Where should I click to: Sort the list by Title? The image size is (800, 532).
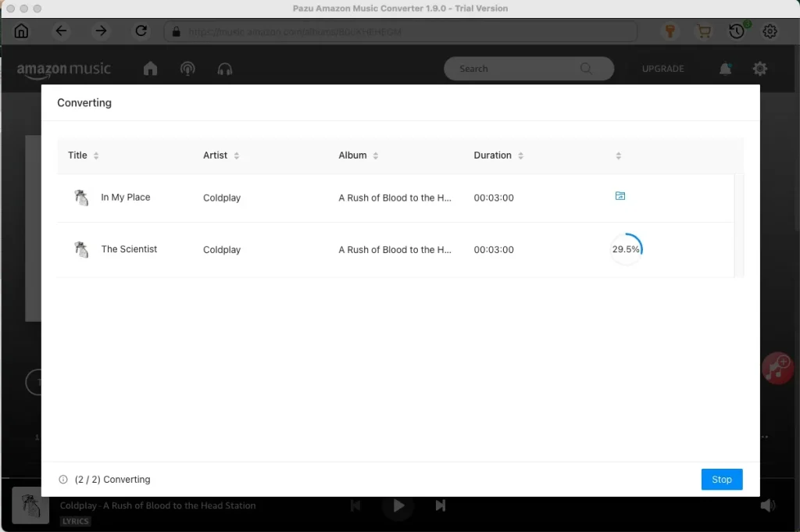[97, 155]
